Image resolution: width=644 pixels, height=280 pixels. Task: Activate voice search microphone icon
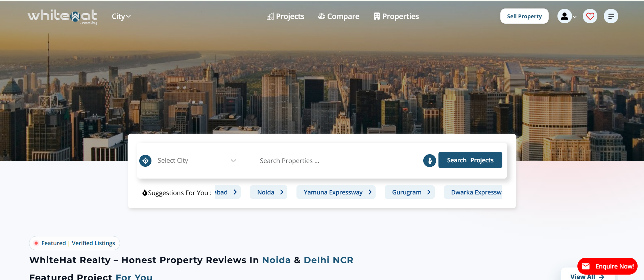(x=429, y=161)
